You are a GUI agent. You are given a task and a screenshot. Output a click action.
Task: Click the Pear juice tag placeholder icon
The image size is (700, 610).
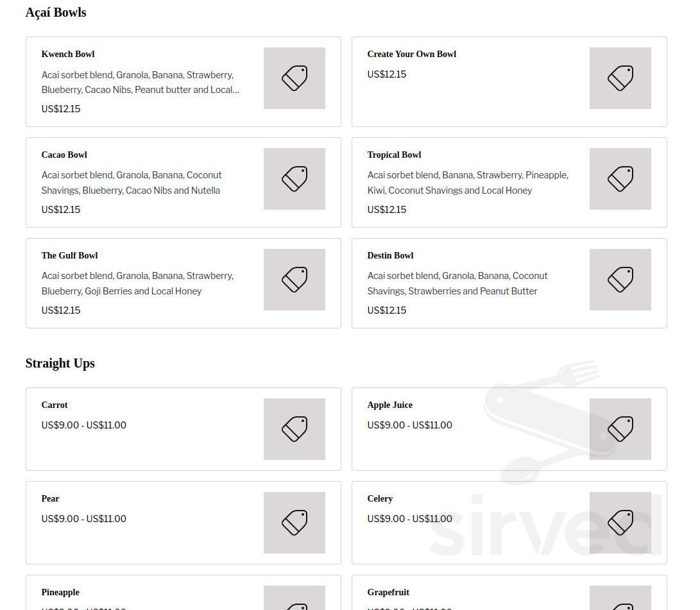[x=295, y=523]
